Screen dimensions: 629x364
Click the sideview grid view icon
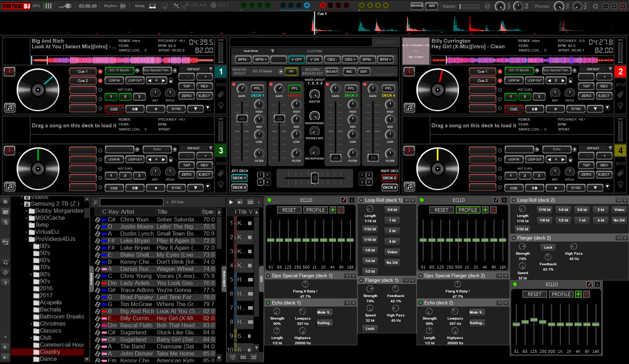coord(250,202)
